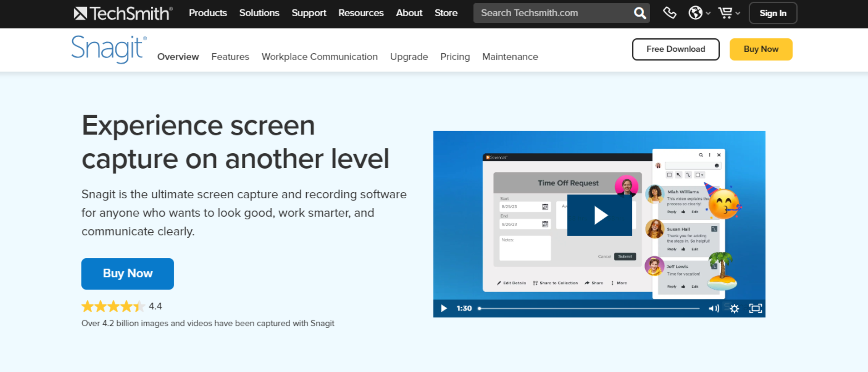
Task: Mute the video using the speaker icon
Action: pyautogui.click(x=714, y=308)
